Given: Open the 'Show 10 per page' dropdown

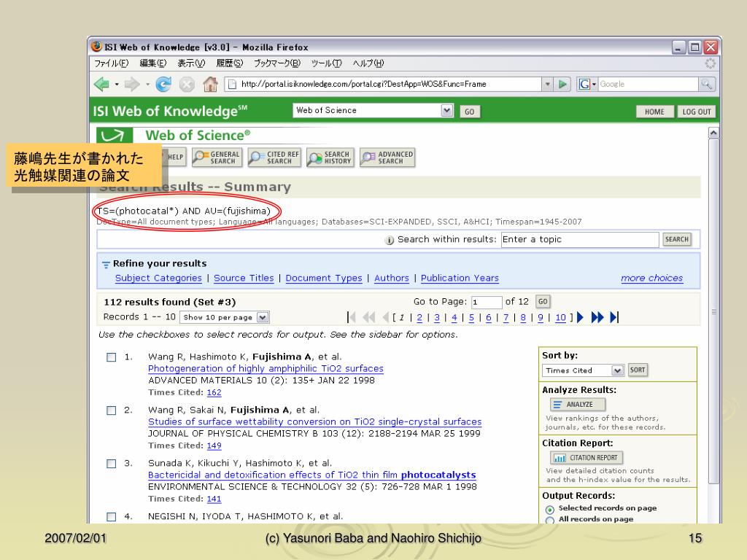Looking at the screenshot, I should (x=263, y=318).
